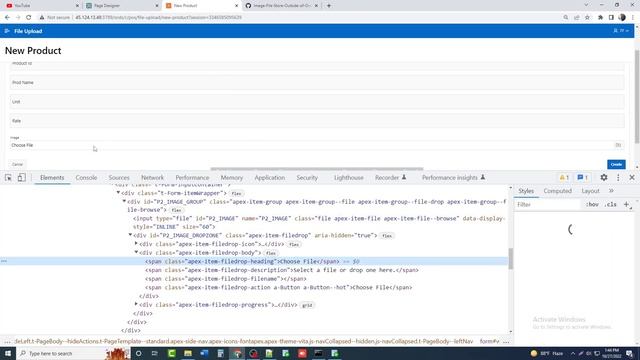Open the new tab plus button
The width and height of the screenshot is (640, 360).
point(329,6)
